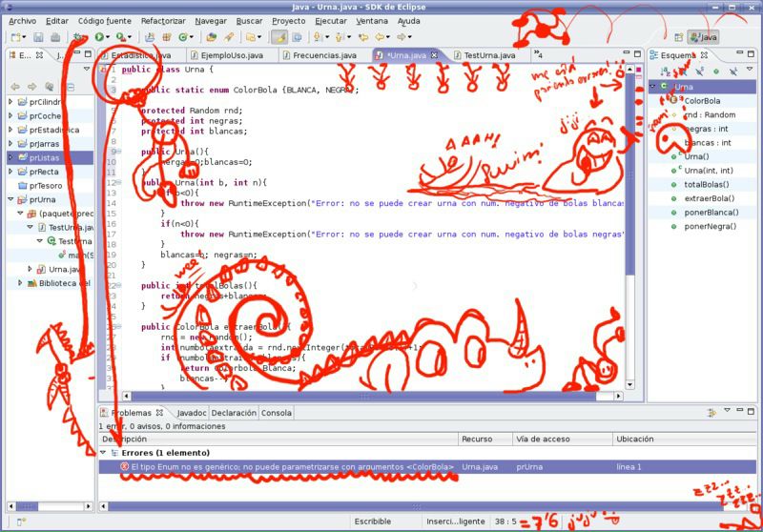This screenshot has height=532, width=763.
Task: Maximize the Esquema outline view
Action: (x=751, y=53)
